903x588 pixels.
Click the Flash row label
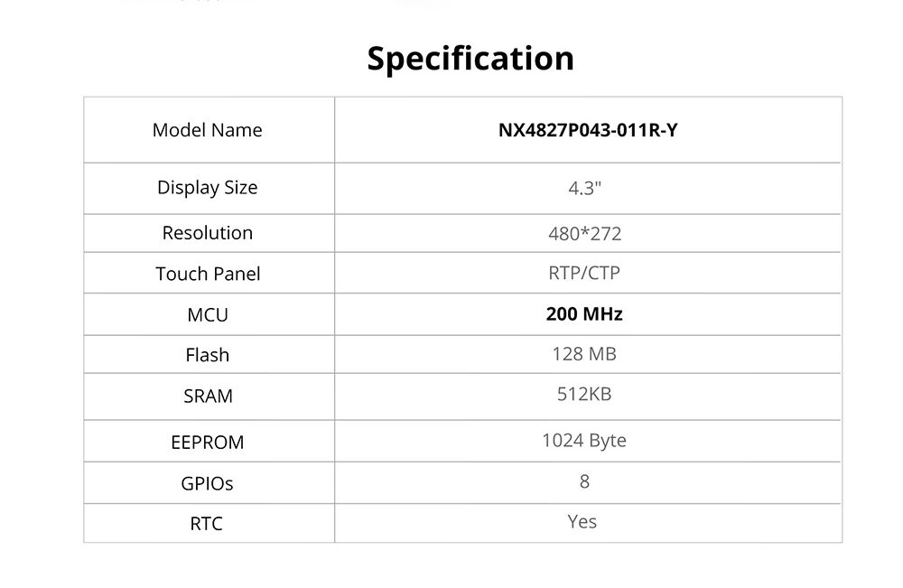tap(207, 355)
